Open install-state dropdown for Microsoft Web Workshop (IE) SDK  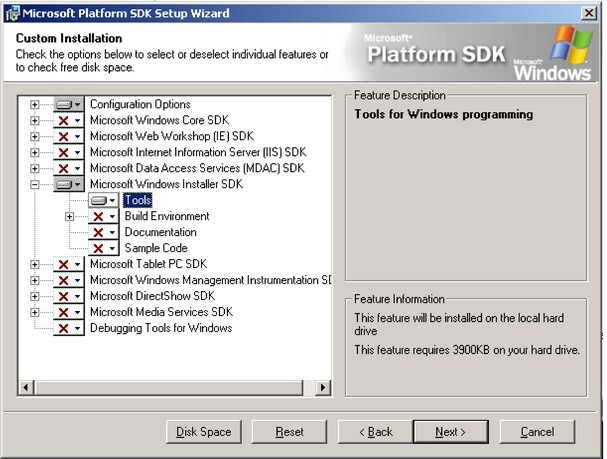[x=69, y=137]
